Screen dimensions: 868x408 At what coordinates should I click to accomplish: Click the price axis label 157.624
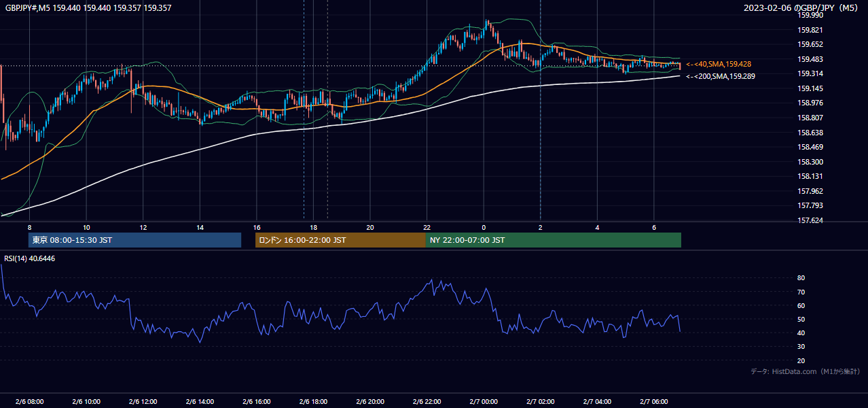pos(810,220)
